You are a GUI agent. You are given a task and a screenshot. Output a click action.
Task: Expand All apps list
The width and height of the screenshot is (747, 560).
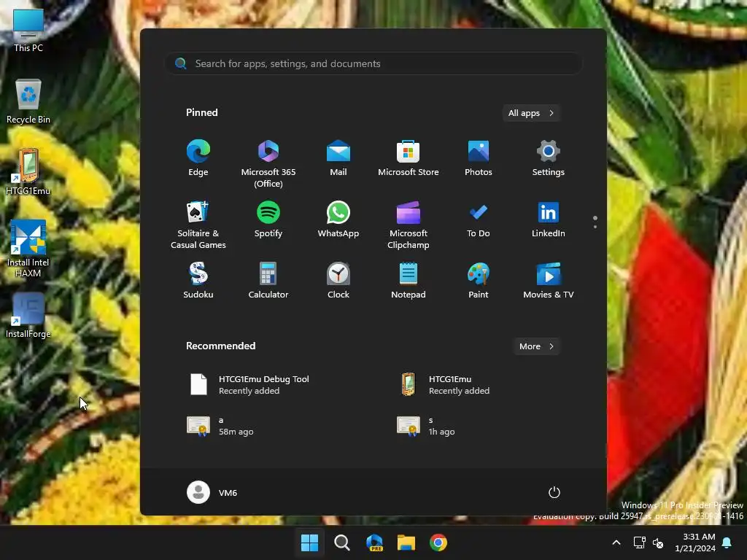coord(531,113)
